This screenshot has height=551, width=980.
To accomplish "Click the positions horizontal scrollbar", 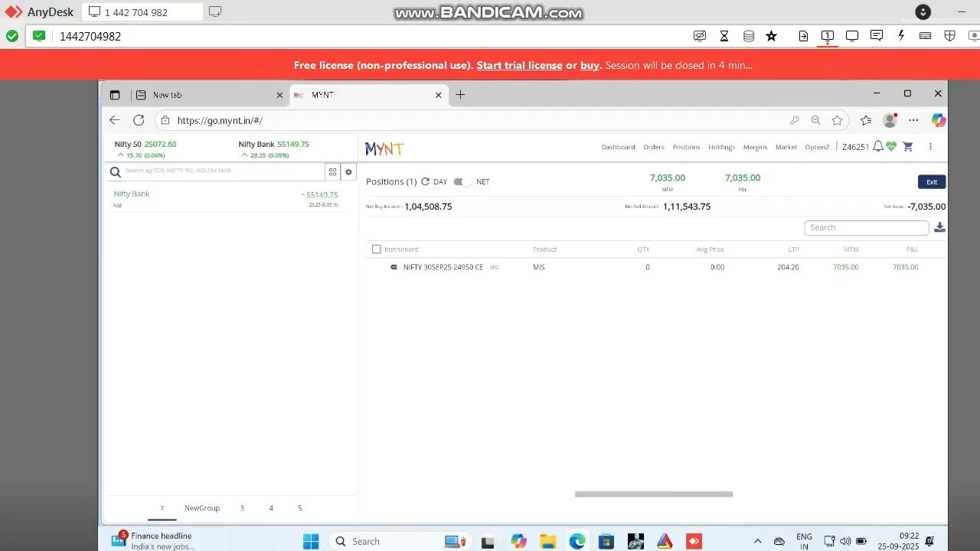I will coord(654,494).
